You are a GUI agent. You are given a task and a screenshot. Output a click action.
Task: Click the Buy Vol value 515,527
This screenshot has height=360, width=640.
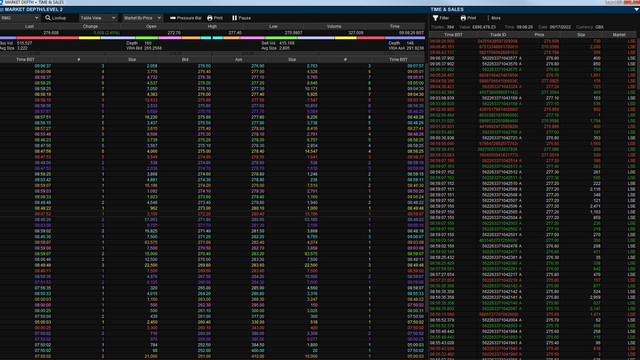(x=24, y=43)
